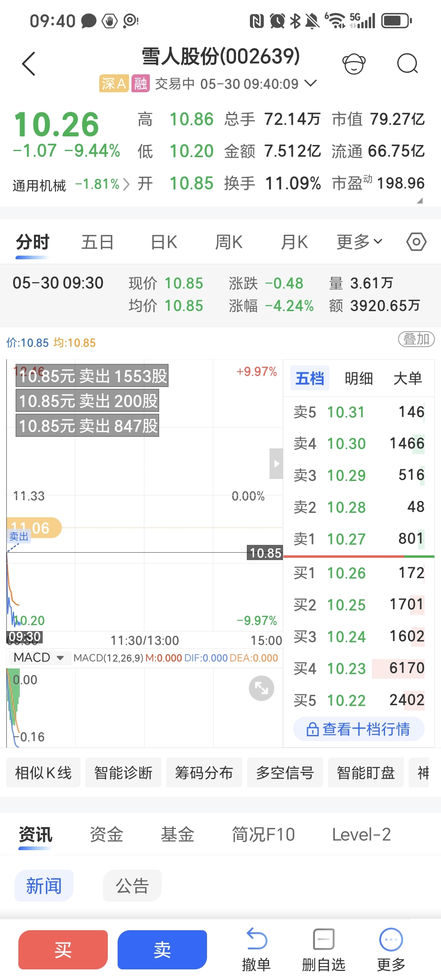The width and height of the screenshot is (441, 980).
Task: Expand quote details corner triangle
Action: coord(419,200)
